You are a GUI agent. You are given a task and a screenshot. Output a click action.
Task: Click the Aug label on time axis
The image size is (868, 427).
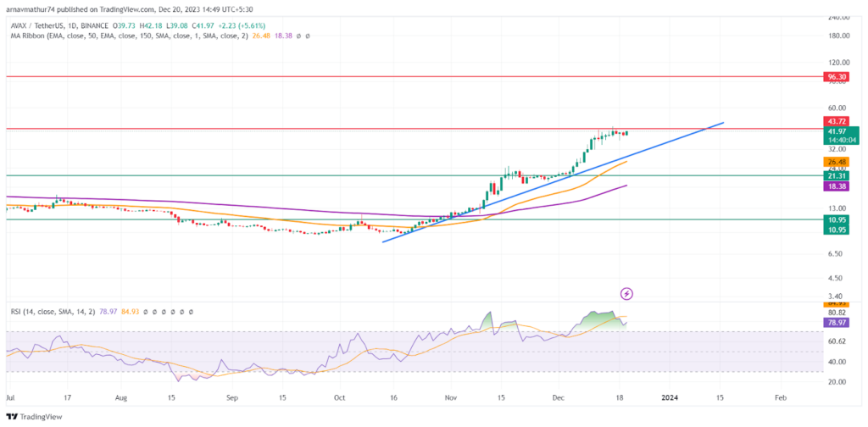tap(122, 397)
